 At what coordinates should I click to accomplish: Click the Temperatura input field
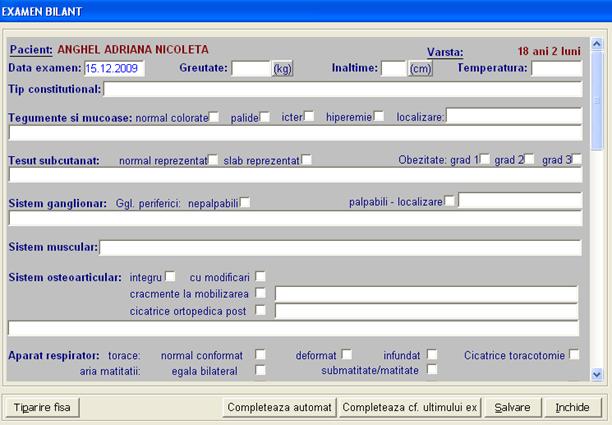(x=555, y=69)
